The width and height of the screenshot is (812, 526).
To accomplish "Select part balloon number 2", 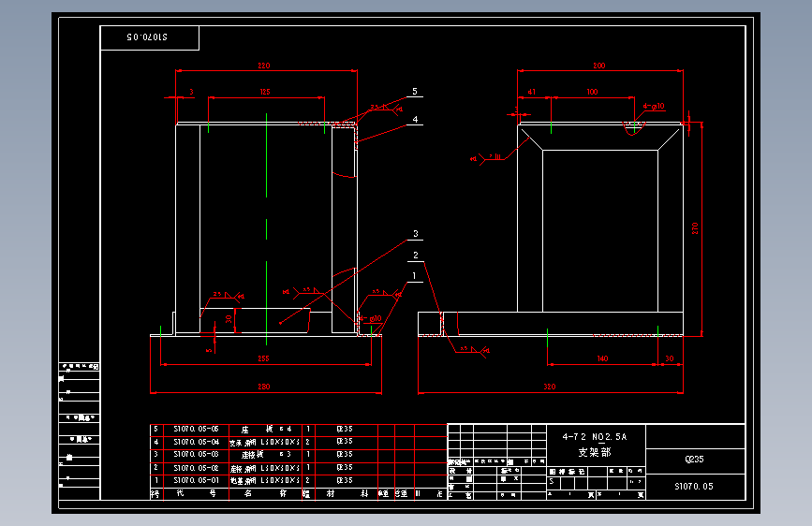I will (415, 256).
